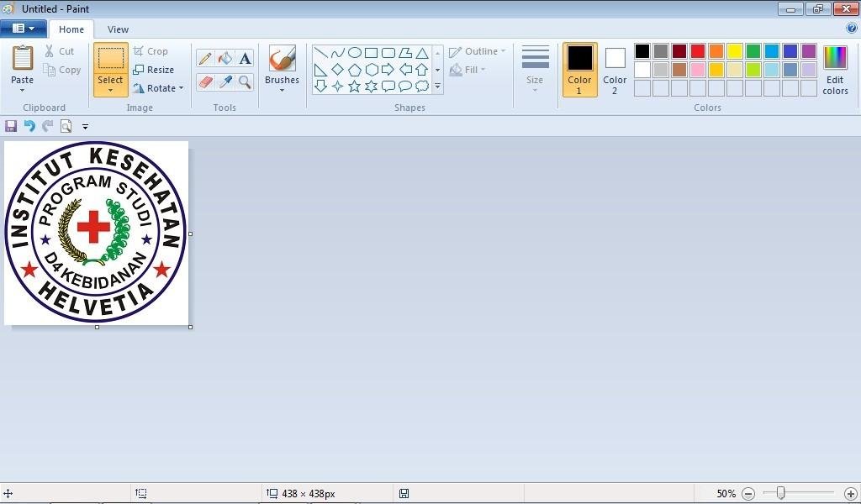Select the Pencil tool
The width and height of the screenshot is (861, 504).
[x=205, y=58]
